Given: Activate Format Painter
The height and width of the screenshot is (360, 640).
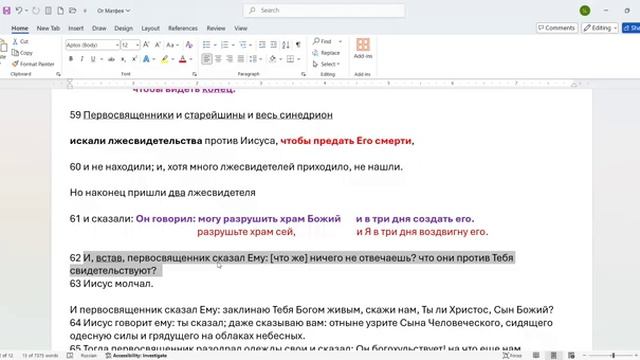Looking at the screenshot, I should [x=33, y=64].
